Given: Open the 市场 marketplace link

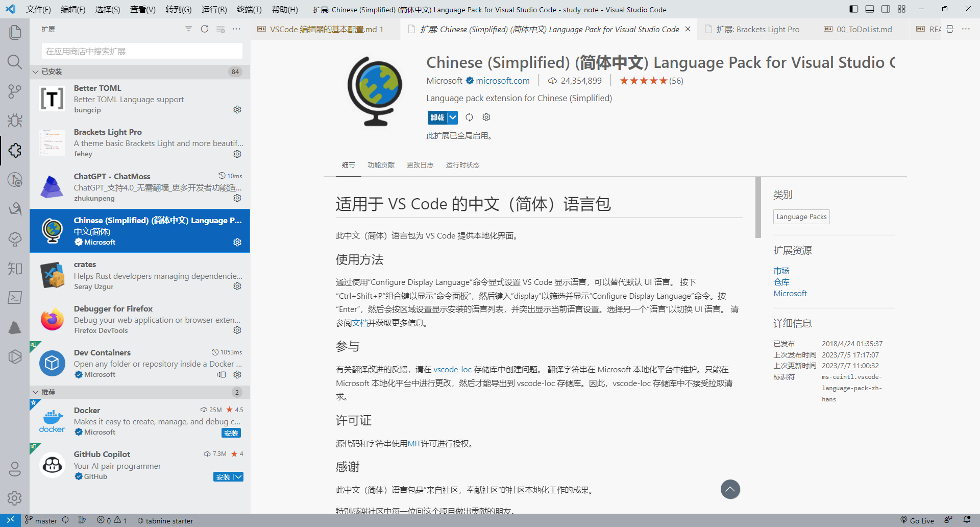Looking at the screenshot, I should point(781,271).
